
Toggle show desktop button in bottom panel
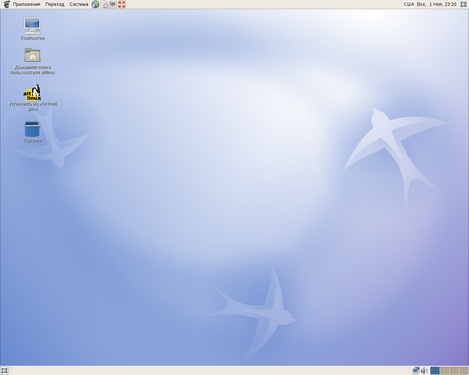pos(4,370)
